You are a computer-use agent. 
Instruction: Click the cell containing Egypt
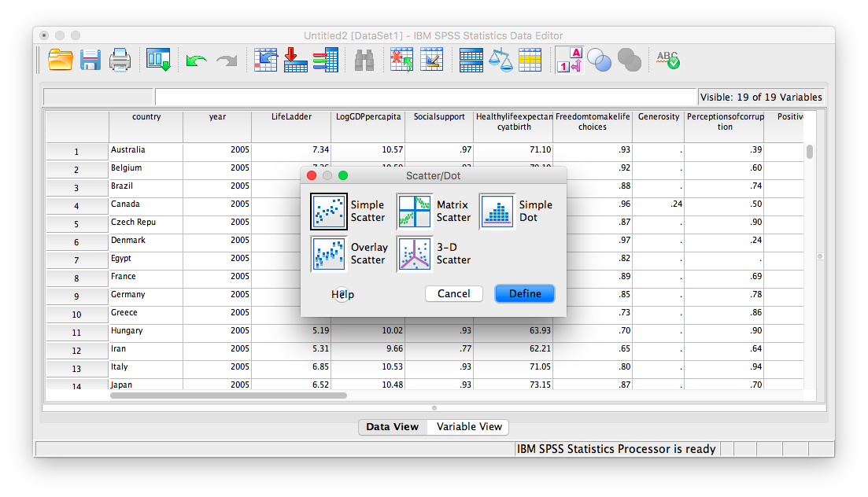[146, 259]
